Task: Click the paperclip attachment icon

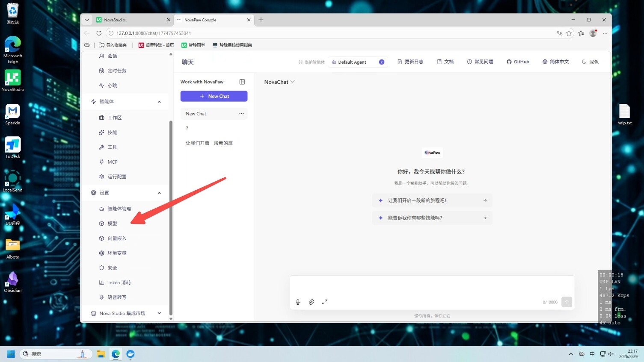Action: click(311, 302)
